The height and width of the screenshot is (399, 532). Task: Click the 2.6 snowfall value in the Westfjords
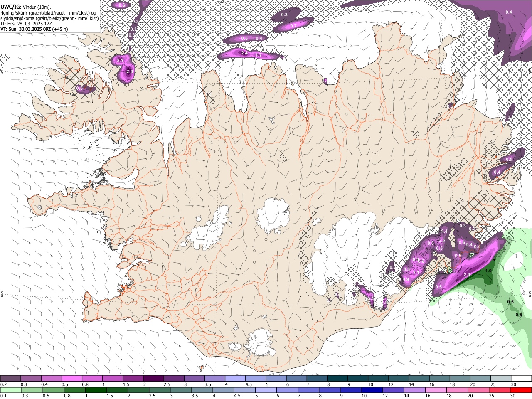pyautogui.click(x=129, y=71)
